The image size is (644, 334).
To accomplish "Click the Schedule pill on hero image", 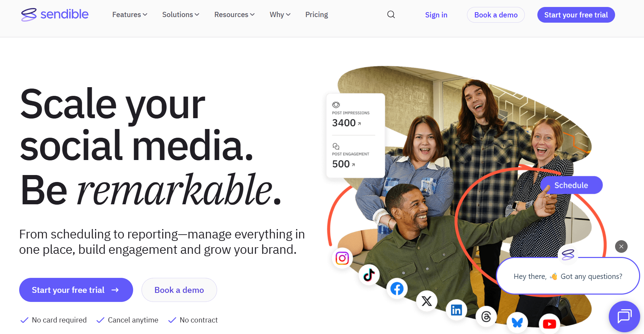I will pyautogui.click(x=571, y=185).
